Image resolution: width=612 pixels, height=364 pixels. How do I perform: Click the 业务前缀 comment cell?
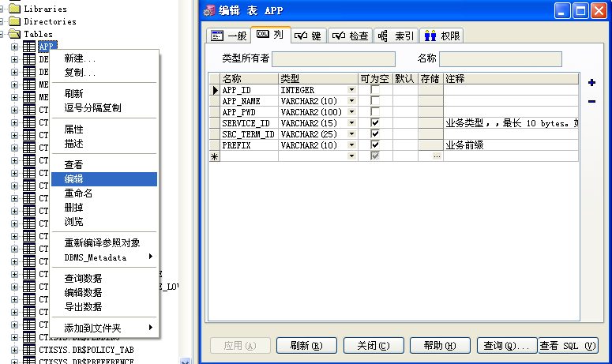click(x=511, y=145)
